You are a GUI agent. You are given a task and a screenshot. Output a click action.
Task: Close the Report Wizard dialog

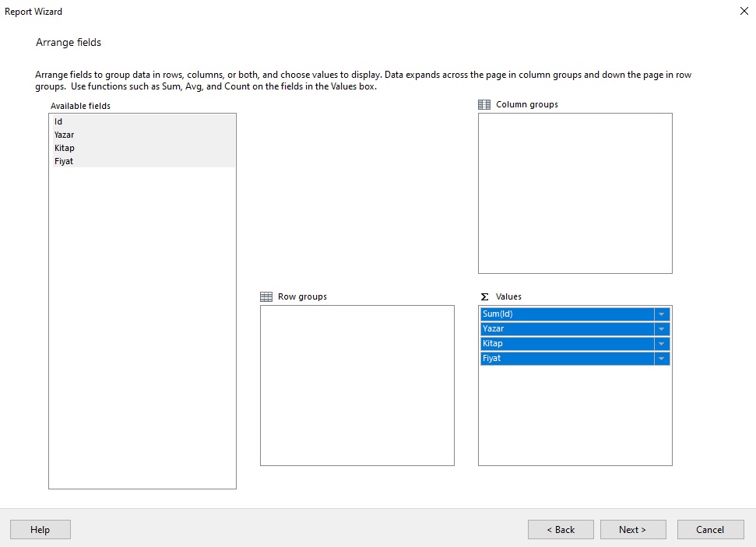744,11
